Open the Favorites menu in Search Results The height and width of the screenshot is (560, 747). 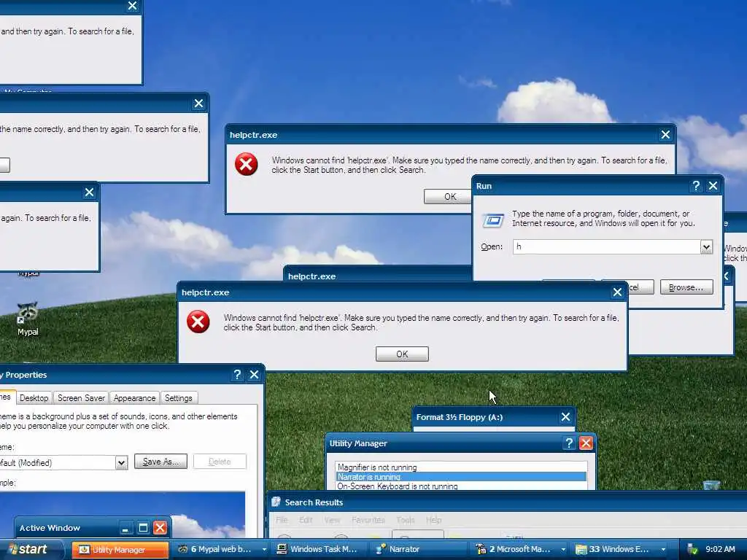point(368,519)
